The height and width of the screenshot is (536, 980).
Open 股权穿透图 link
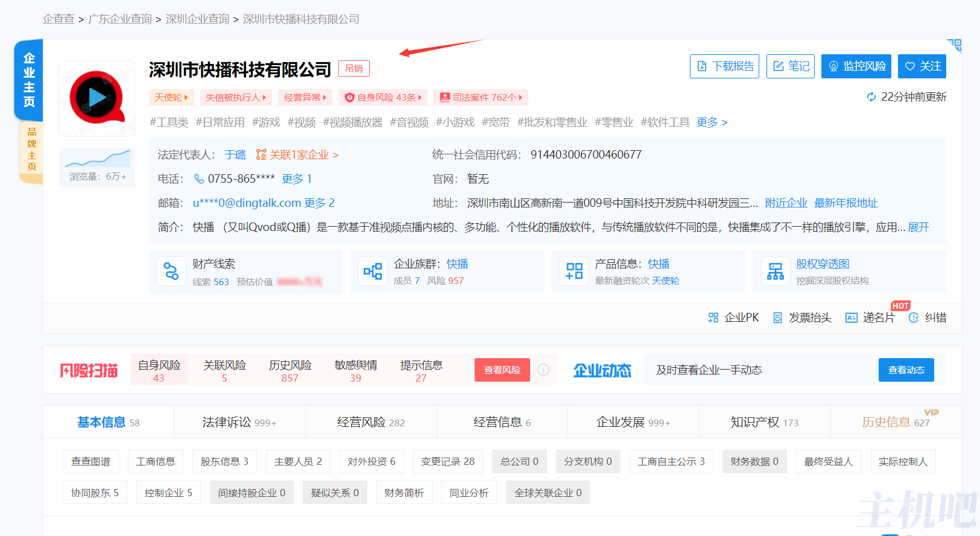tap(823, 264)
